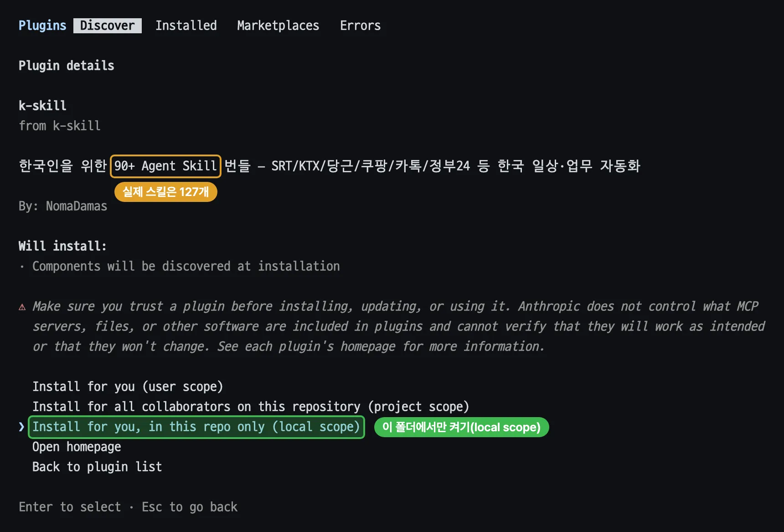This screenshot has height=532, width=784.
Task: Click the 'Plugin details' heading
Action: (x=67, y=66)
